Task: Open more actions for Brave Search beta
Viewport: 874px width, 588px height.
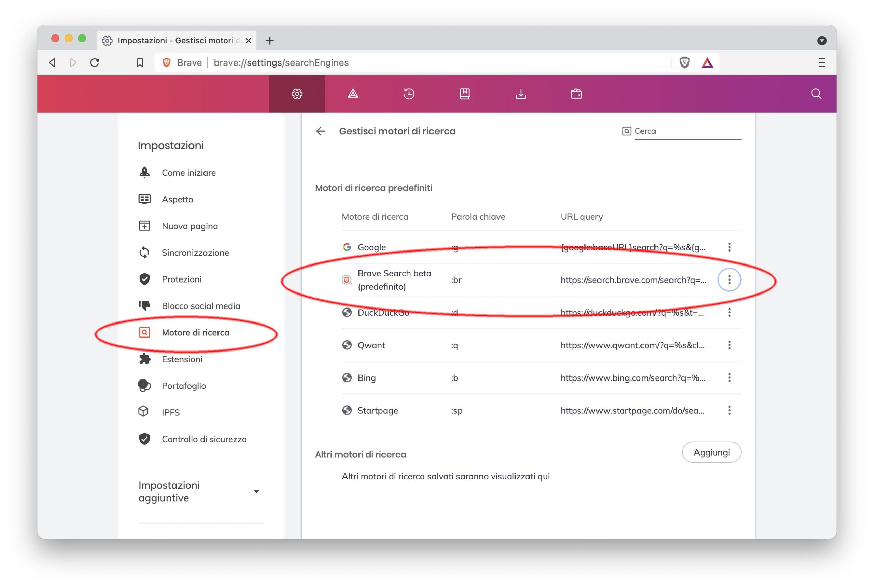Action: coord(729,280)
